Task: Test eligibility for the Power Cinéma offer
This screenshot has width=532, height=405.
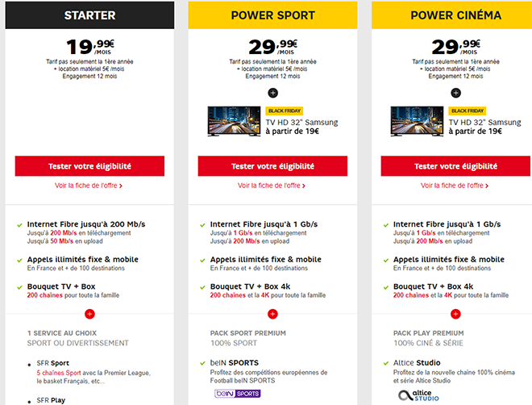Action: point(455,166)
